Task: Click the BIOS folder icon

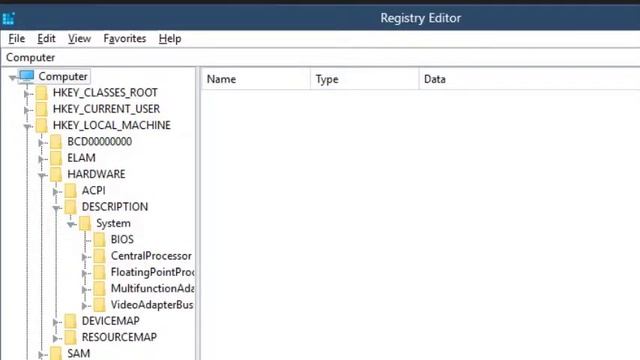Action: coord(99,240)
